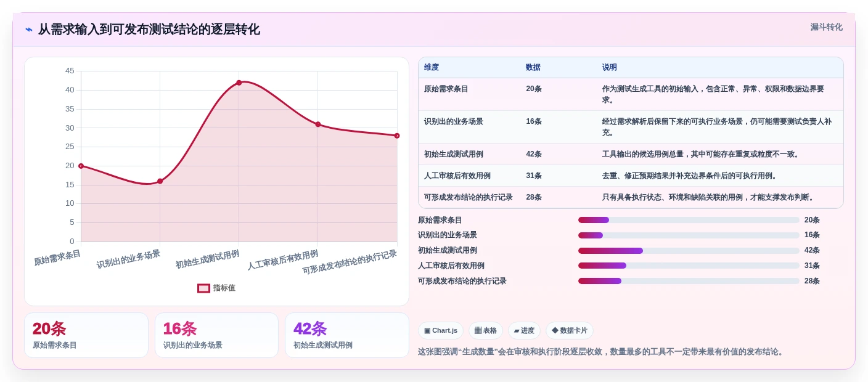Click the 表格 tag chip
Viewport: 868px width, 382px height.
(x=486, y=331)
